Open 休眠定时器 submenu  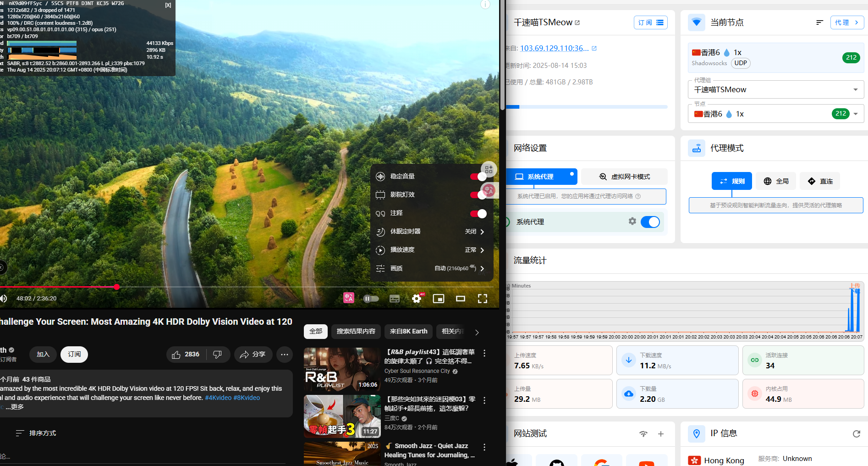[x=431, y=232]
